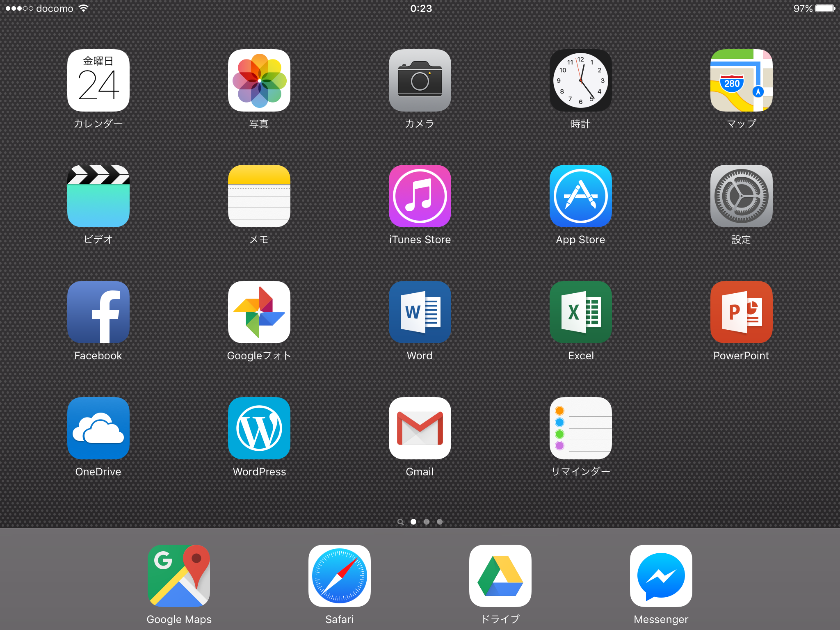Open Google Photos (Googleフォト)
The image size is (840, 630).
tap(259, 312)
